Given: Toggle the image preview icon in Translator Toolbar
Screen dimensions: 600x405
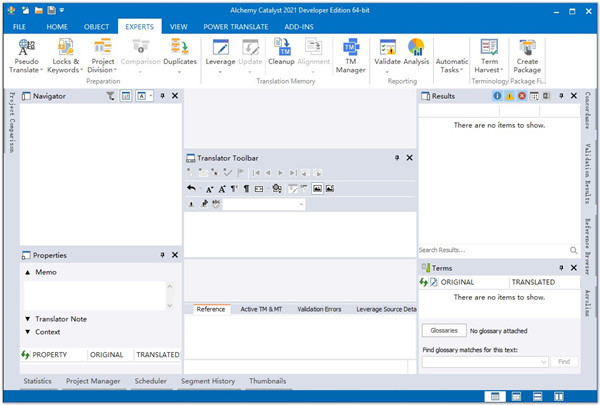Looking at the screenshot, I should [x=317, y=188].
